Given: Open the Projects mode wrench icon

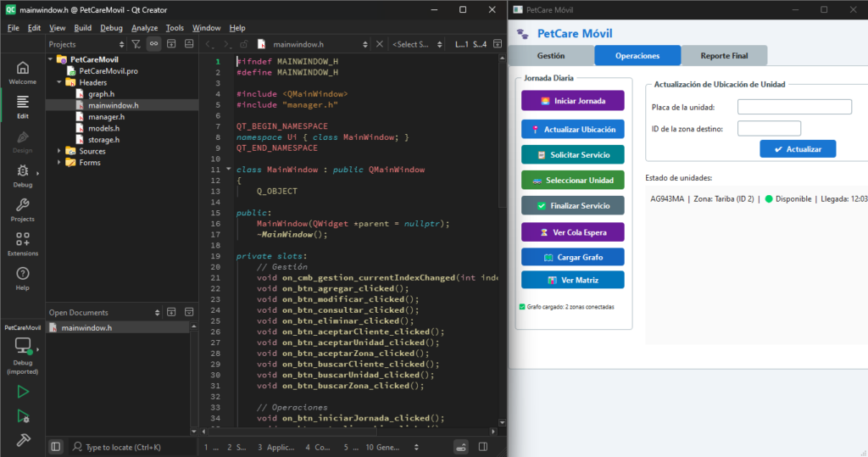Looking at the screenshot, I should point(22,210).
